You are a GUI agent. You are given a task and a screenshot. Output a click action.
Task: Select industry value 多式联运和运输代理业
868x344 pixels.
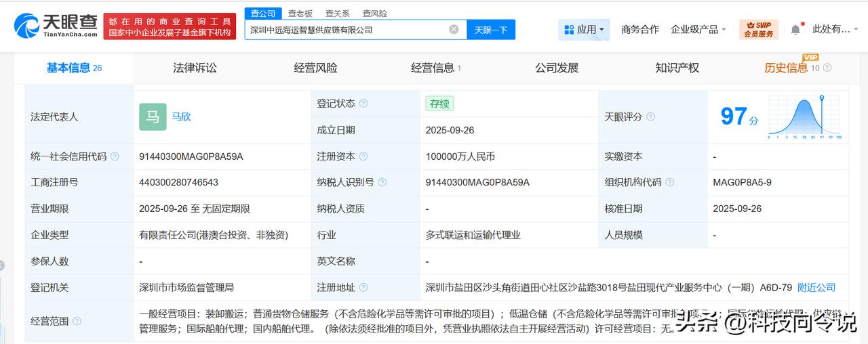click(x=473, y=235)
